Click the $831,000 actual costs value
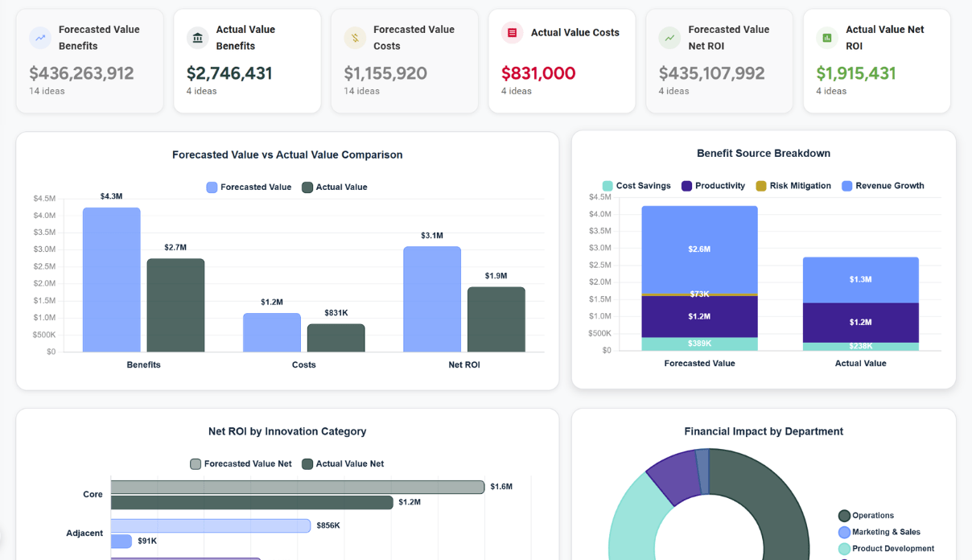Viewport: 972px width, 560px height. (538, 73)
